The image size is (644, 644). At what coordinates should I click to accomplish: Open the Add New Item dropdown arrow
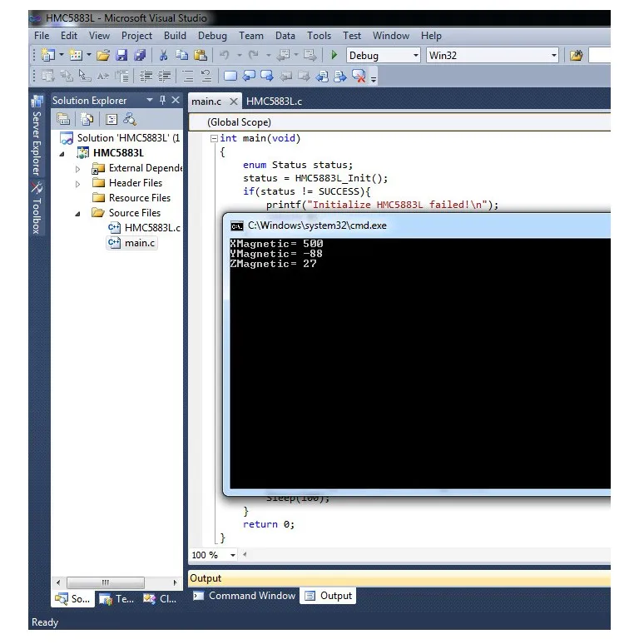pos(89,55)
